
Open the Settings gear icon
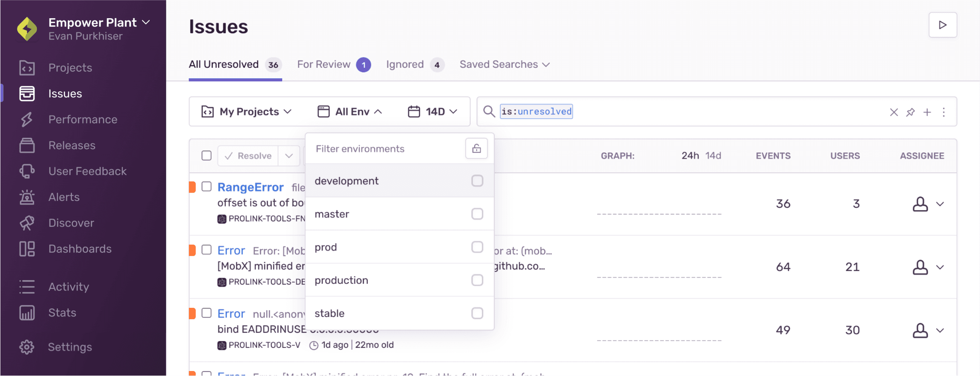pos(27,347)
